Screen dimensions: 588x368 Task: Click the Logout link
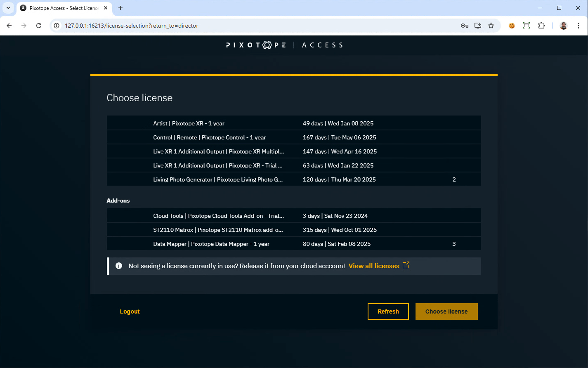coord(130,311)
